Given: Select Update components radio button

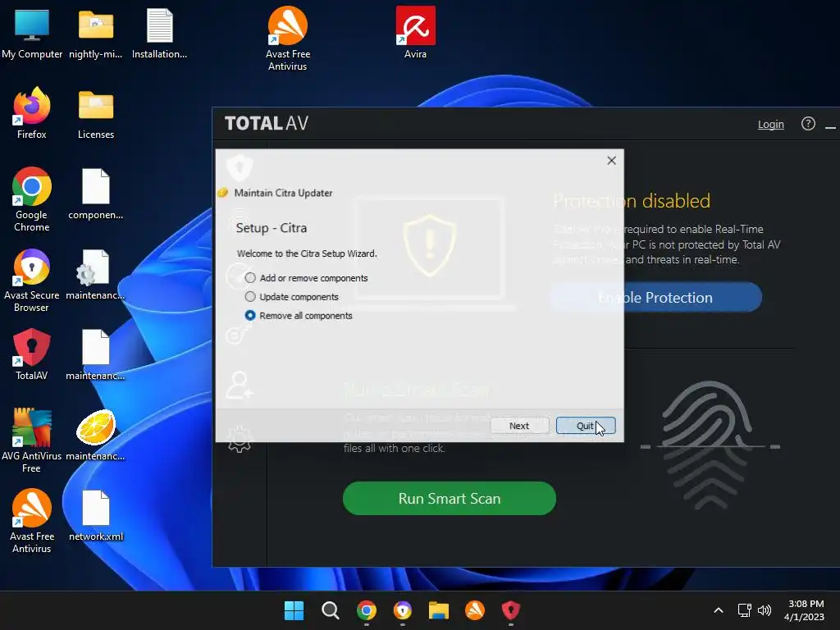Looking at the screenshot, I should 250,297.
